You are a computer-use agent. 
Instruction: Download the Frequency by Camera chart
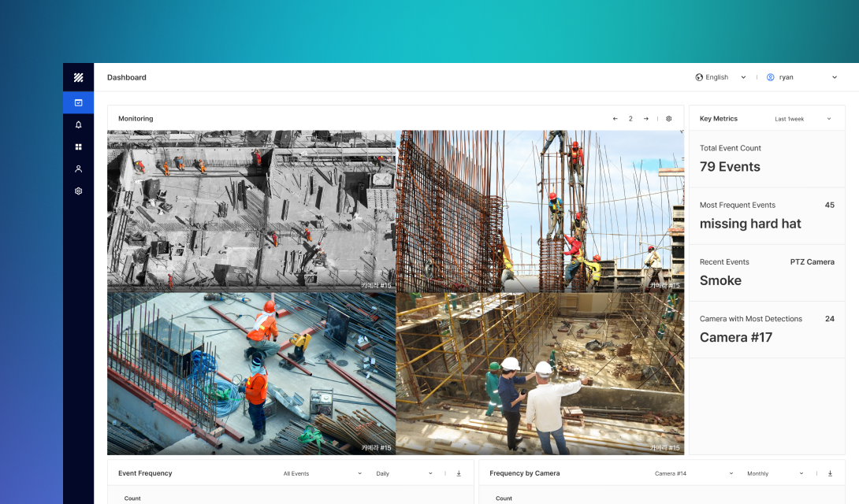(x=830, y=473)
